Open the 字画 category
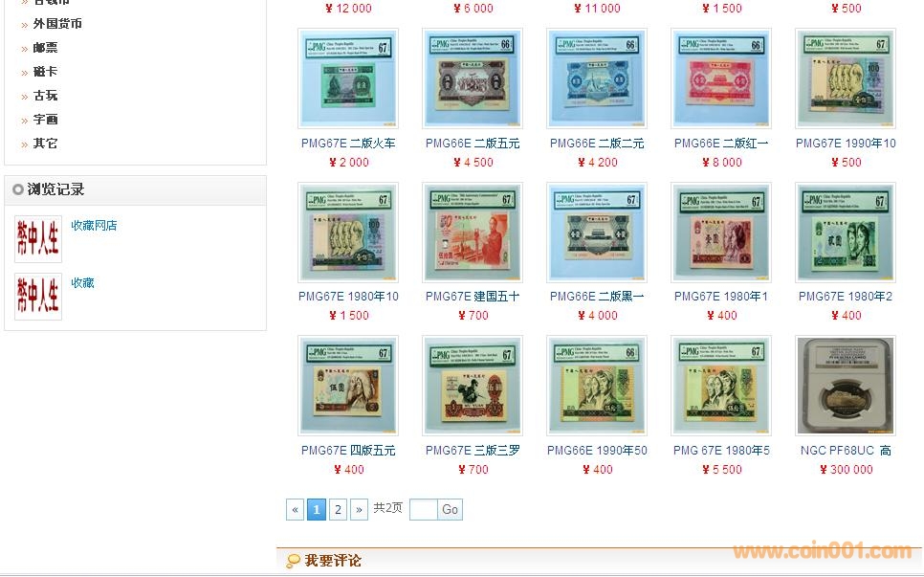This screenshot has height=577, width=924. tap(45, 119)
